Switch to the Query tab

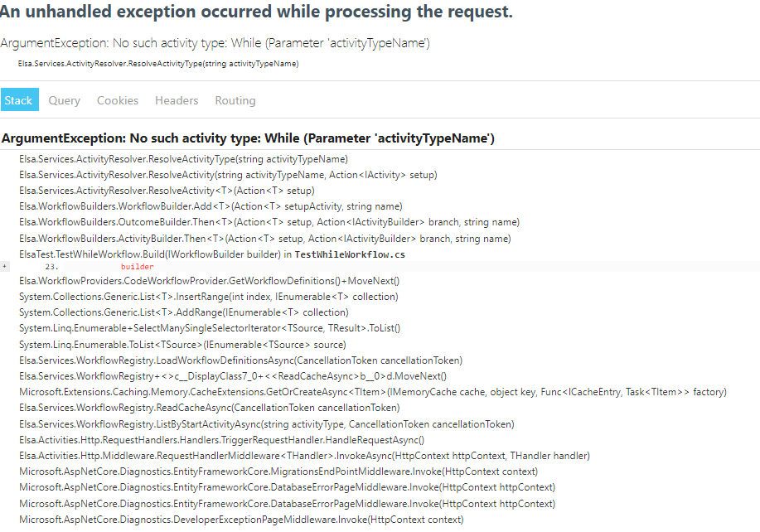[64, 99]
